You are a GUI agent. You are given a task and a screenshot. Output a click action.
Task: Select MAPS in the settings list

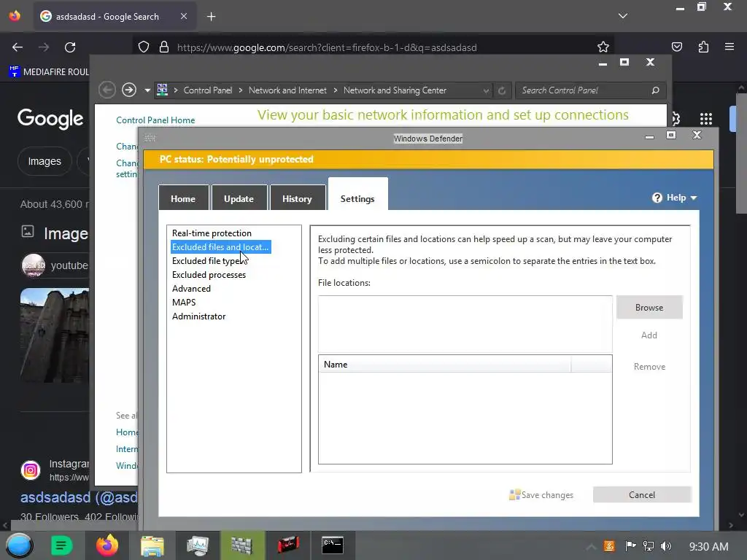[184, 303]
